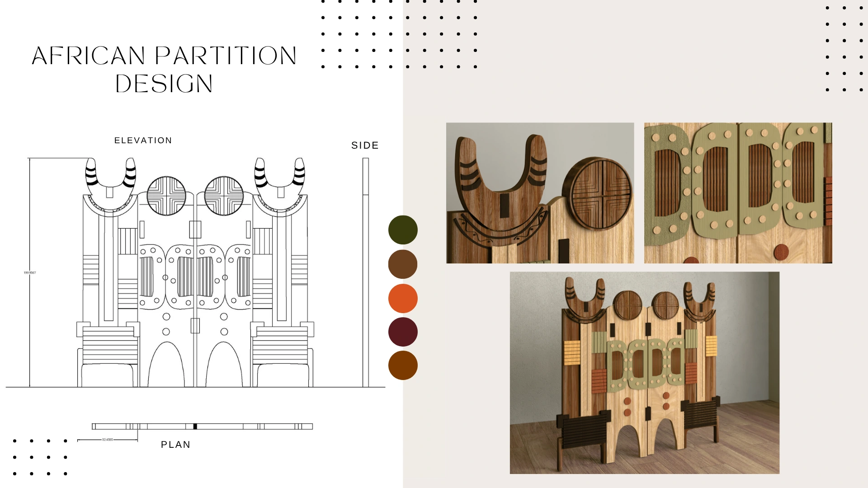Select the bright orange color circle
The height and width of the screenshot is (488, 868).
point(403,298)
